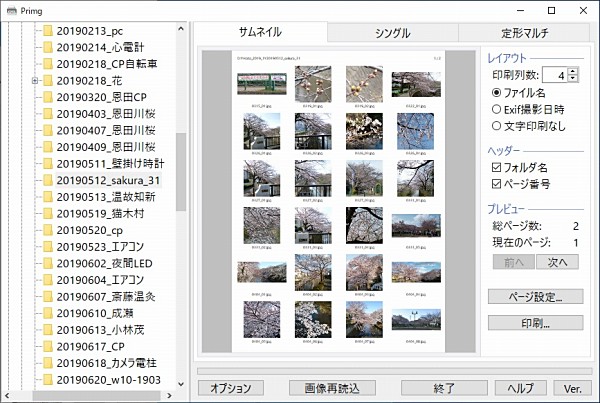Click the folder icon beside 20190519_猫木村
600x403 pixels.
pyautogui.click(x=48, y=214)
